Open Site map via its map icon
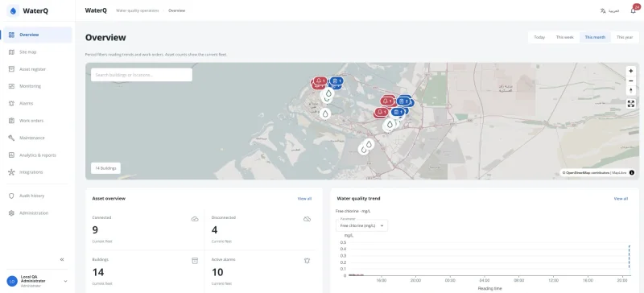This screenshot has height=293, width=644. [11, 52]
